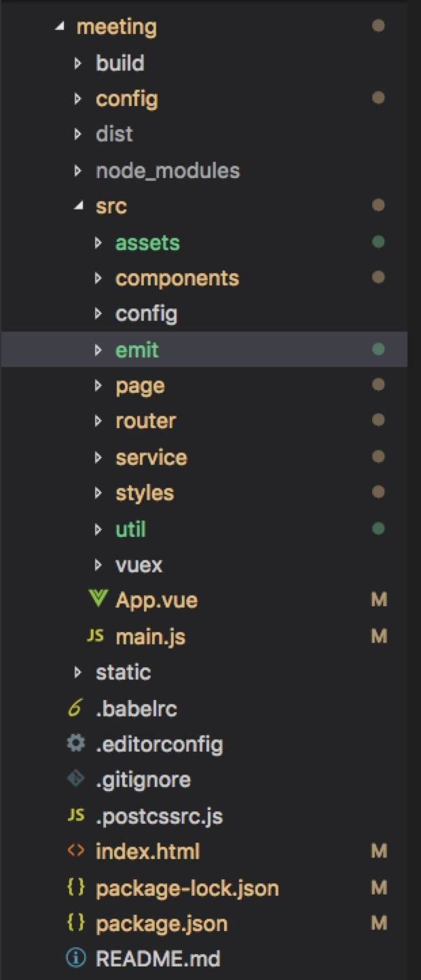Click the git icon beside .gitignore
Viewport: 421px width, 980px height.
pyautogui.click(x=76, y=780)
